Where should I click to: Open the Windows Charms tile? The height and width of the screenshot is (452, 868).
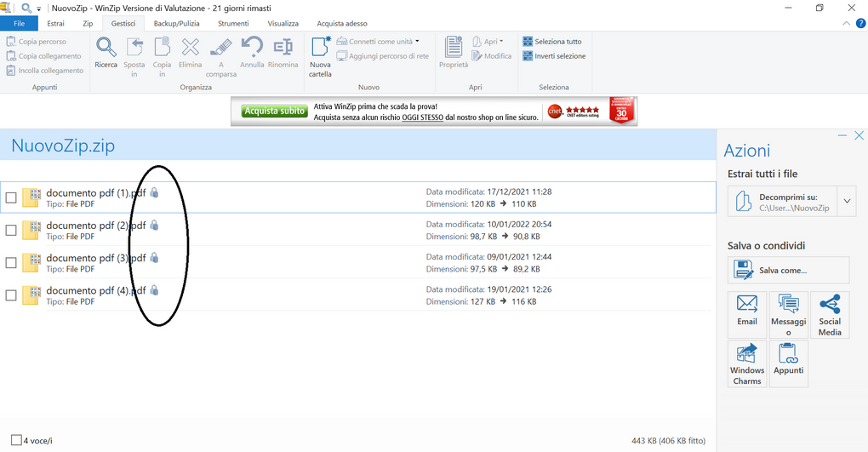click(x=747, y=363)
